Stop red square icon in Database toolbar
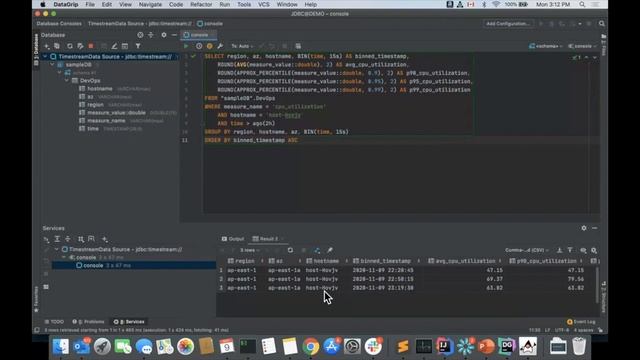Image resolution: width=640 pixels, height=360 pixels. coord(91,46)
